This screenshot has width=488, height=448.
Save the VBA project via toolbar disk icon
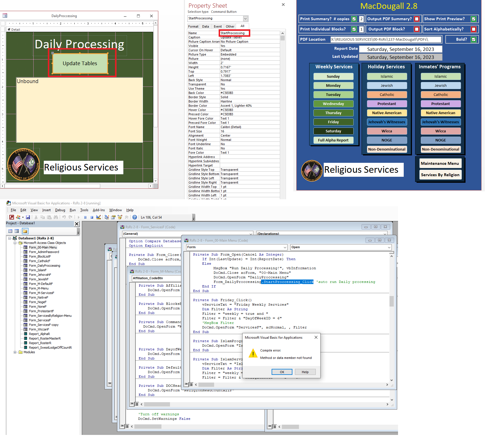[28, 217]
